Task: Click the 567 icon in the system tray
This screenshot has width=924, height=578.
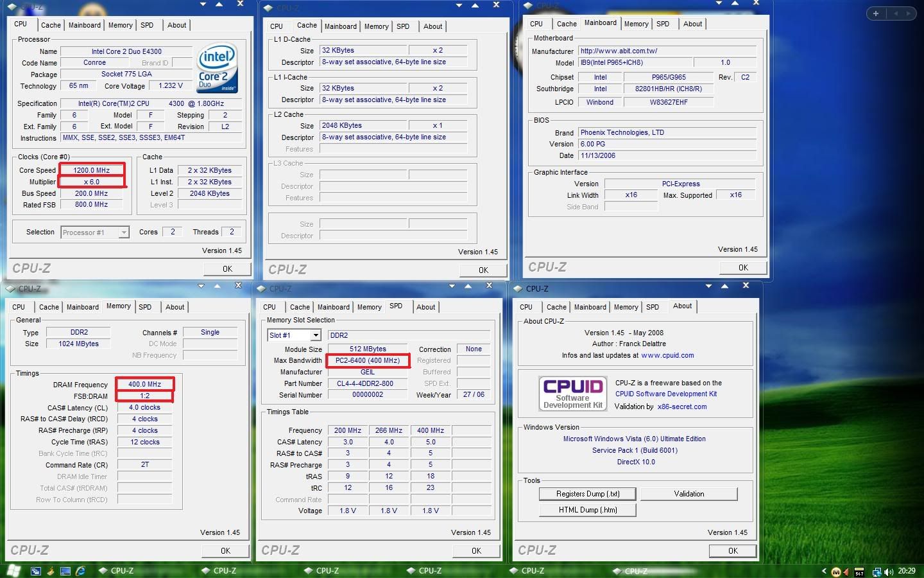Action: (x=859, y=572)
